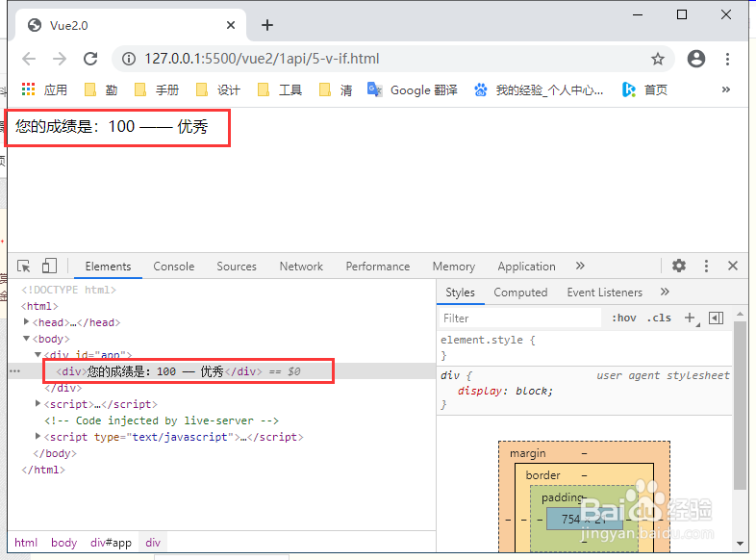Open the 手册 bookmark folder
This screenshot has width=756, height=560.
click(156, 89)
